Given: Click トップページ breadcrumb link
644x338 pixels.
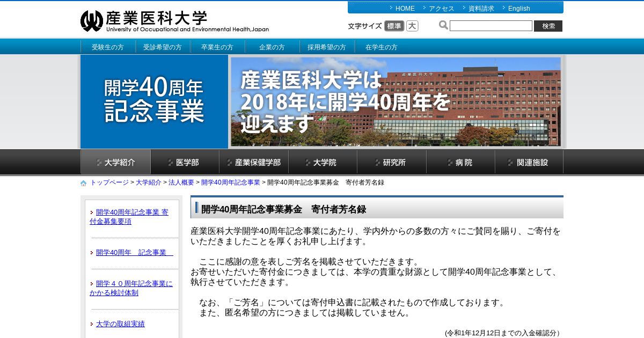Looking at the screenshot, I should click(x=109, y=182).
